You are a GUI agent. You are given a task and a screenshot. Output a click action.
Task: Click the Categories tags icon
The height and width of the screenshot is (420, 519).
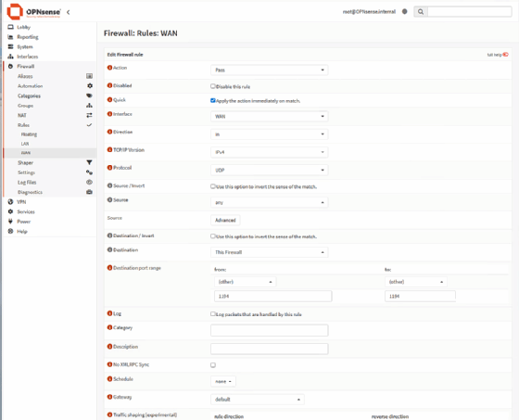tap(89, 95)
